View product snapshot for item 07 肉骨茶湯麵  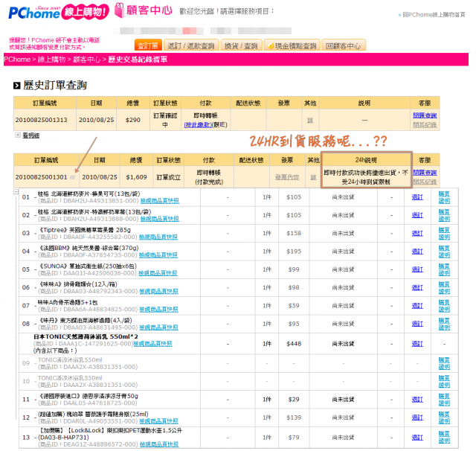pyautogui.click(x=158, y=309)
